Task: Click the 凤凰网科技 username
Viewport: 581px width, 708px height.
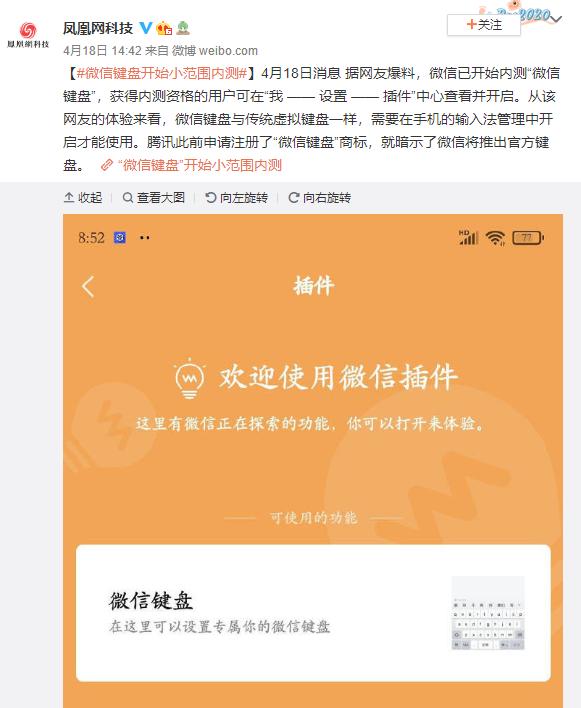Action: [x=98, y=28]
